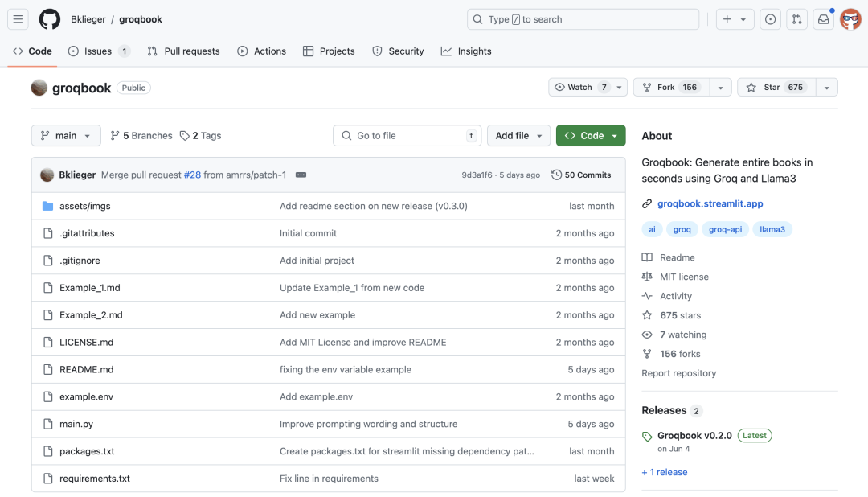
Task: Open the Bklieger commit author link
Action: pos(77,175)
